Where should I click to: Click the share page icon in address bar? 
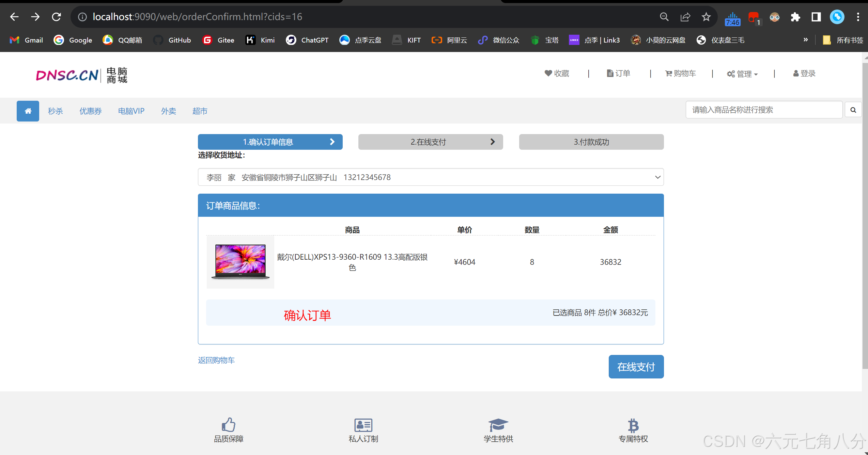[x=685, y=17]
